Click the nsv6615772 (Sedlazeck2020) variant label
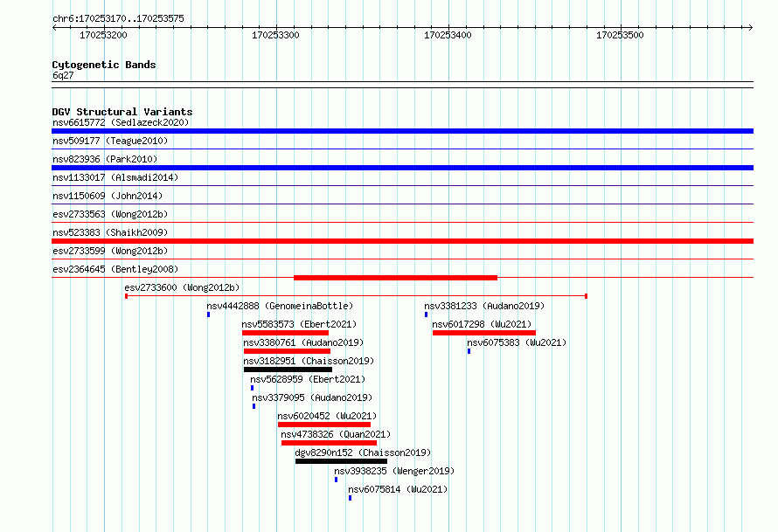The width and height of the screenshot is (778, 532). point(121,122)
